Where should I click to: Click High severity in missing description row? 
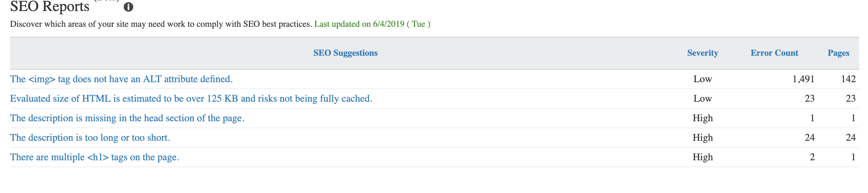tap(703, 118)
